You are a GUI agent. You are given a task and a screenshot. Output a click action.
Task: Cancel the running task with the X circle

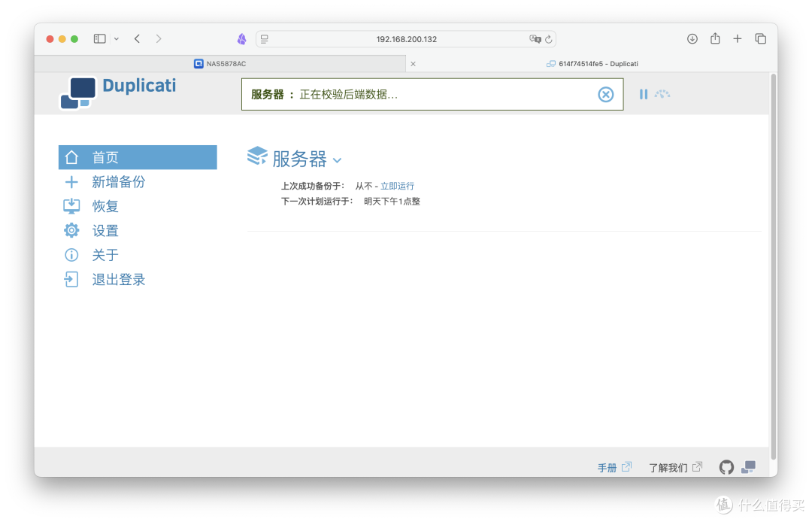(x=605, y=94)
